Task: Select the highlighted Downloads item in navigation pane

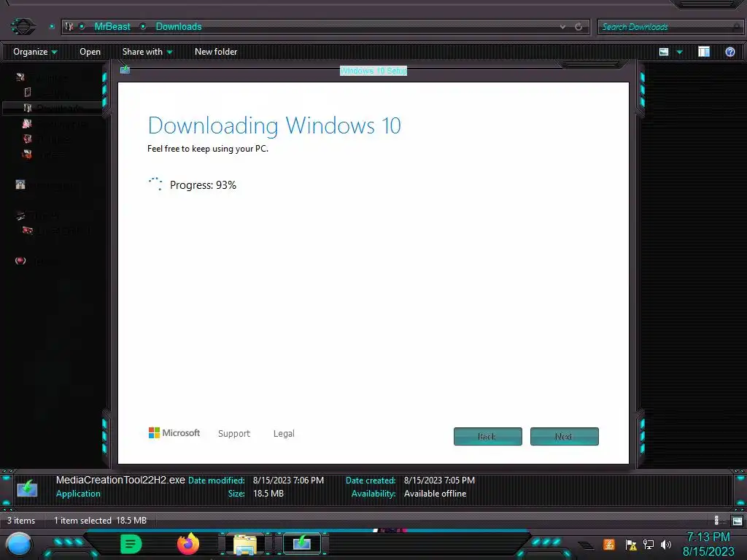Action: click(x=53, y=109)
